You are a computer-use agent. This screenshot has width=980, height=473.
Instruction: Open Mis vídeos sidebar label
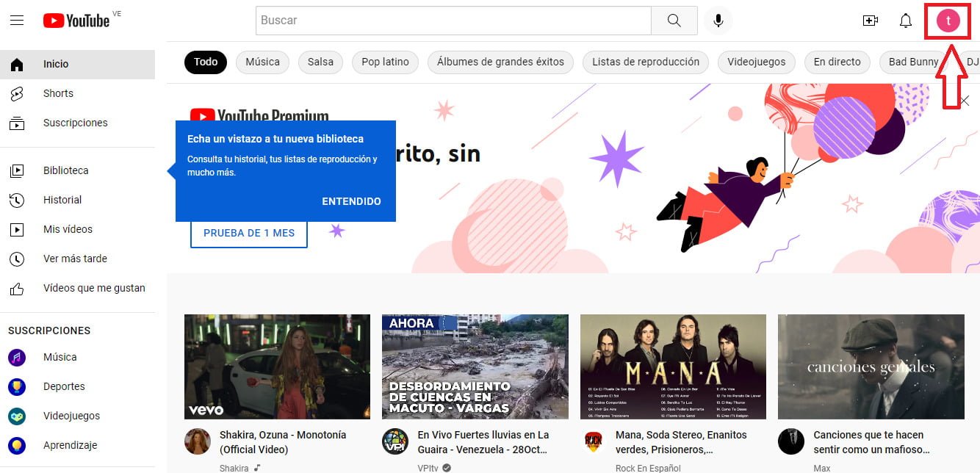tap(68, 229)
